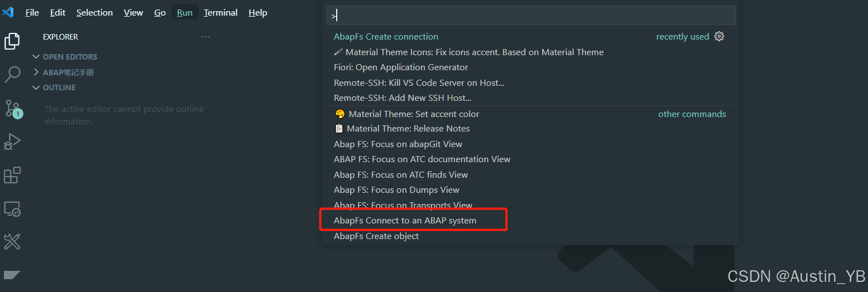Open the Terminal menu
Image resolution: width=868 pixels, height=292 pixels.
pos(221,12)
